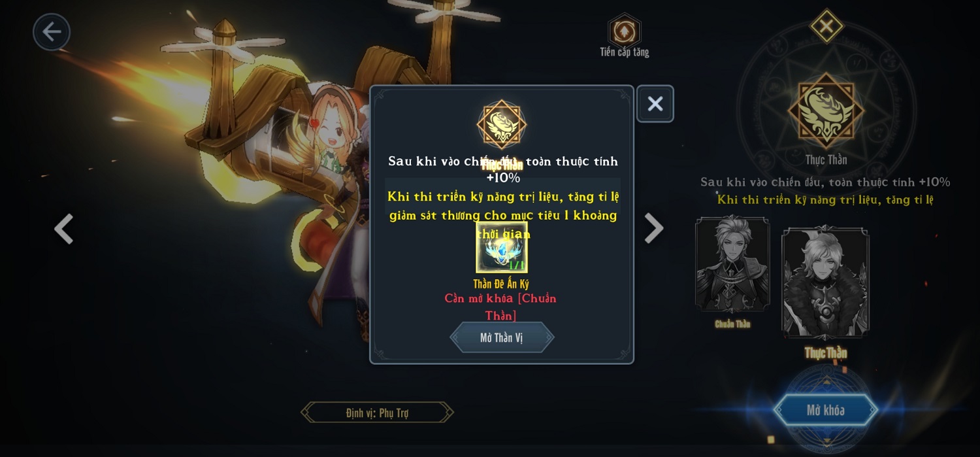Select the Thần Đế Ấn Ký item icon
Viewport: 980px width, 457px height.
(x=502, y=248)
